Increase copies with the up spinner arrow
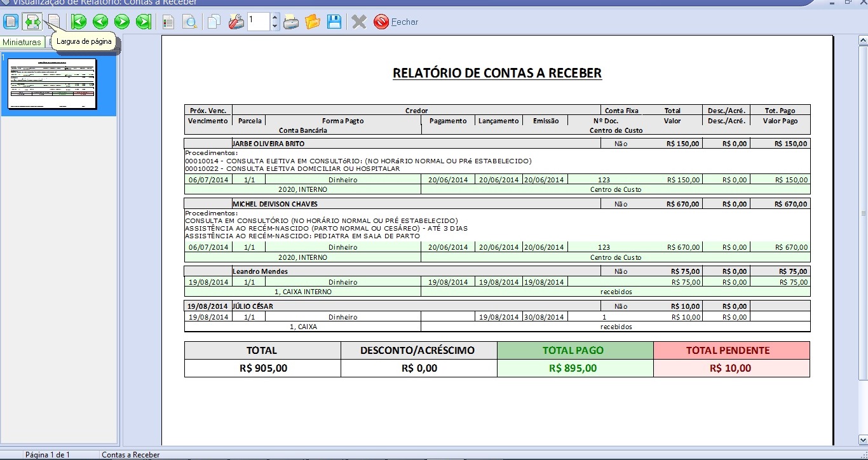Screen dimensions: 868x460 (275, 17)
